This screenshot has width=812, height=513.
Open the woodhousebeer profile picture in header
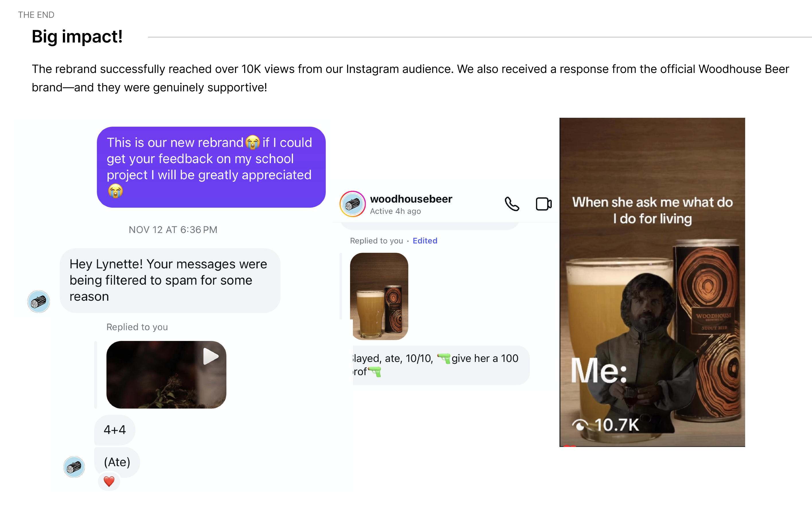coord(352,204)
